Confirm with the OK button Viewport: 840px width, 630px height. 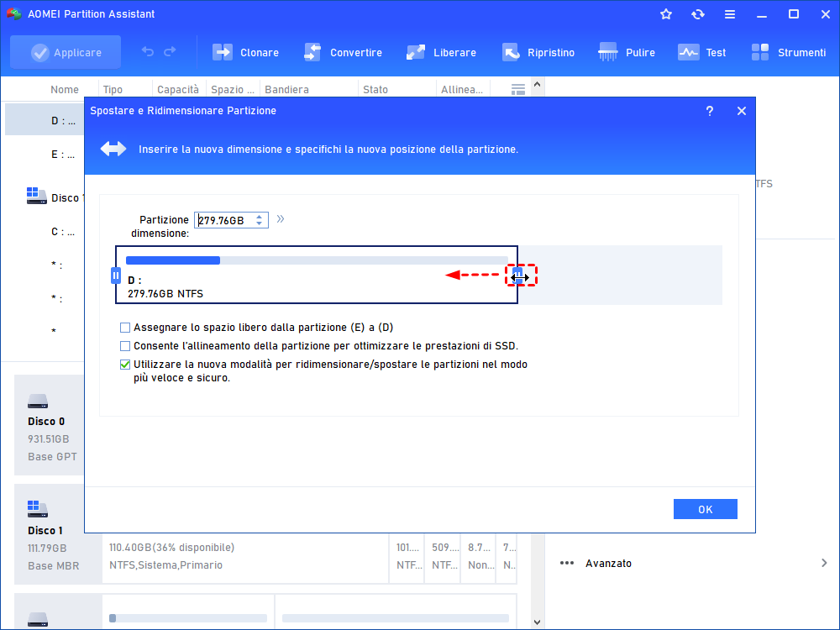705,509
